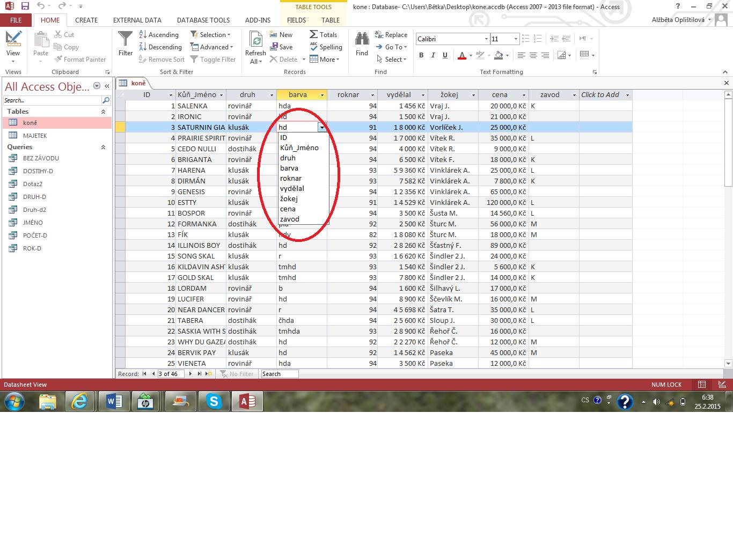Viewport: 733px width, 560px height.
Task: Open the font size dropdown
Action: pyautogui.click(x=516, y=39)
